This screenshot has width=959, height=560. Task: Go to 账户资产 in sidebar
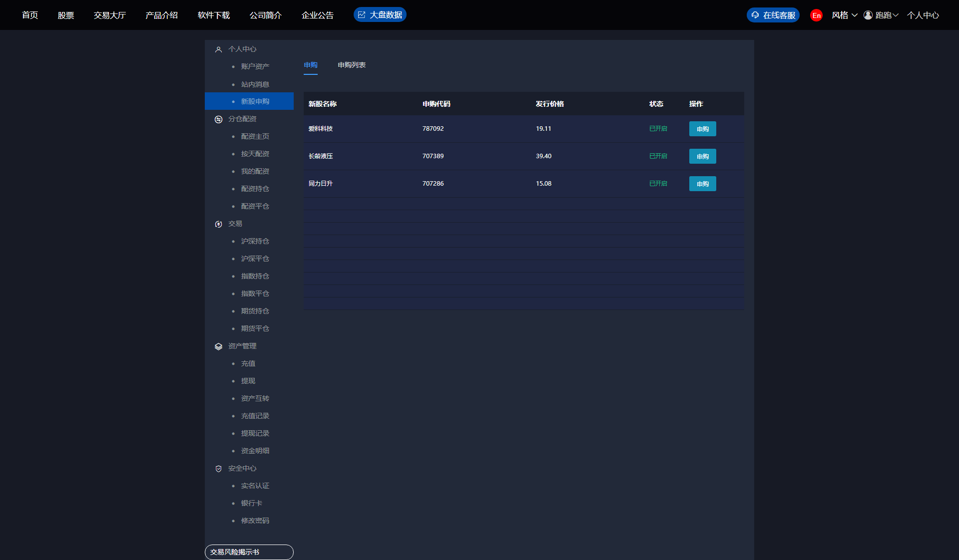click(255, 66)
